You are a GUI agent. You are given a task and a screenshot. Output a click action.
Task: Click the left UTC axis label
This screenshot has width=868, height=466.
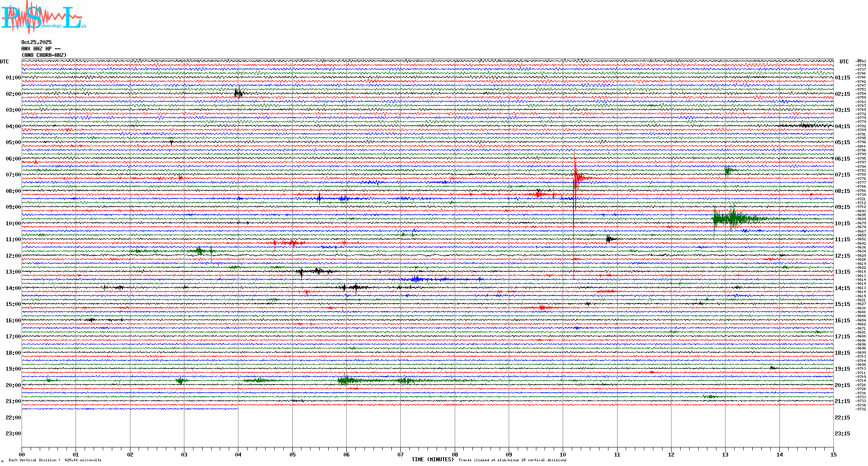(4, 62)
